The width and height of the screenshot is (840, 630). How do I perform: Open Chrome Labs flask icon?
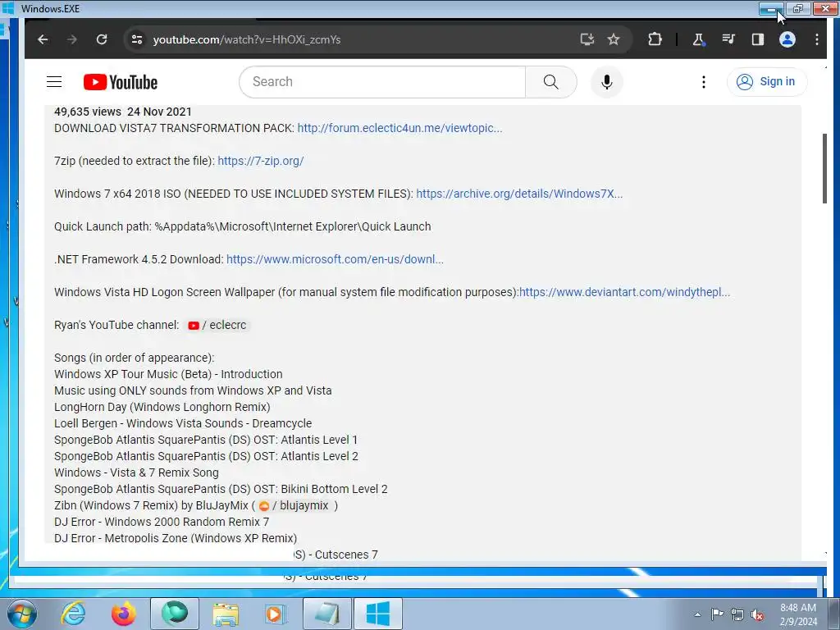[x=699, y=39]
